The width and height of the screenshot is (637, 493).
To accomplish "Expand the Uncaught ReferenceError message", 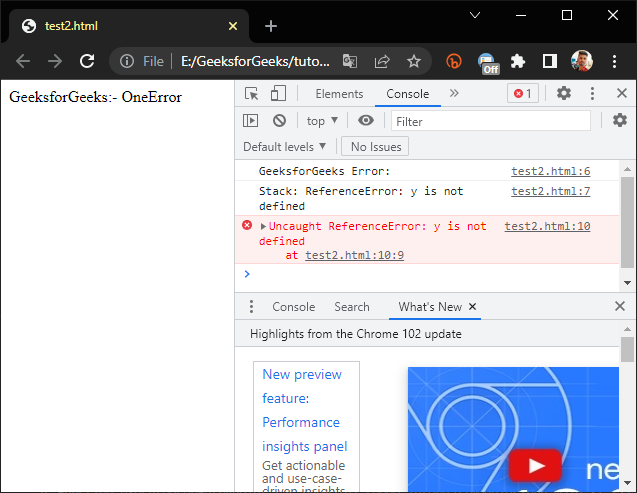I will [x=263, y=226].
